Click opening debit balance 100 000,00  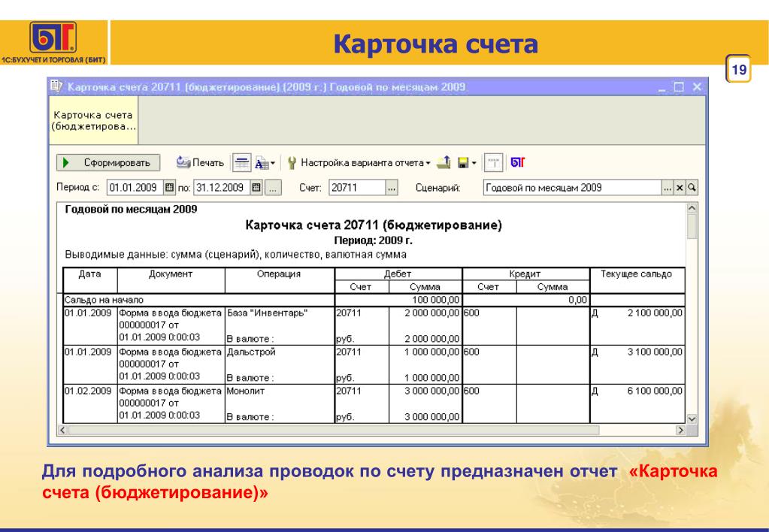pyautogui.click(x=435, y=300)
